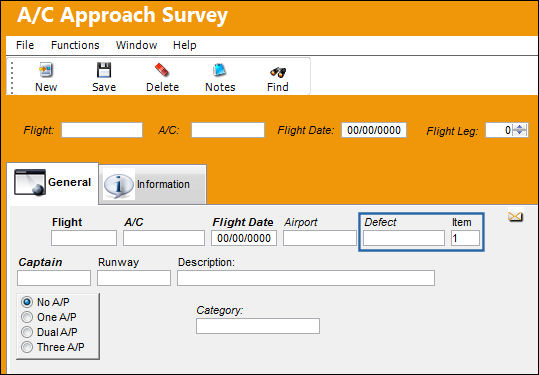This screenshot has height=375, width=539.
Task: Click the New toolbar label
Action: click(46, 87)
